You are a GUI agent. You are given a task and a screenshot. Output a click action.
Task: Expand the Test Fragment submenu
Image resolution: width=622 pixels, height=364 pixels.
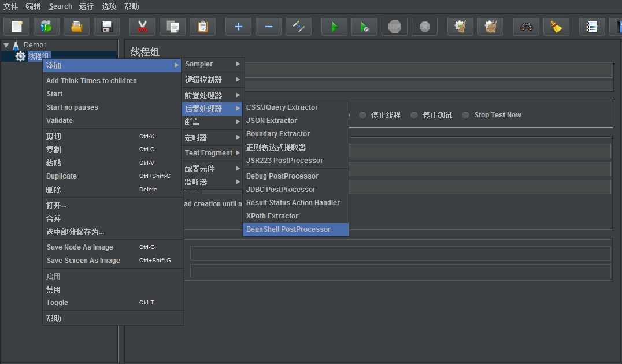(213, 153)
